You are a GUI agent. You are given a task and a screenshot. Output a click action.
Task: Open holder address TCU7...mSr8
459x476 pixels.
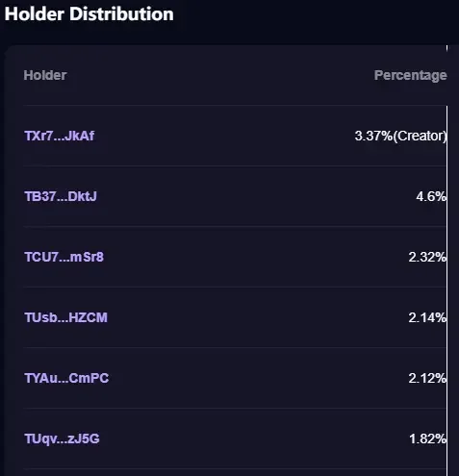point(64,257)
